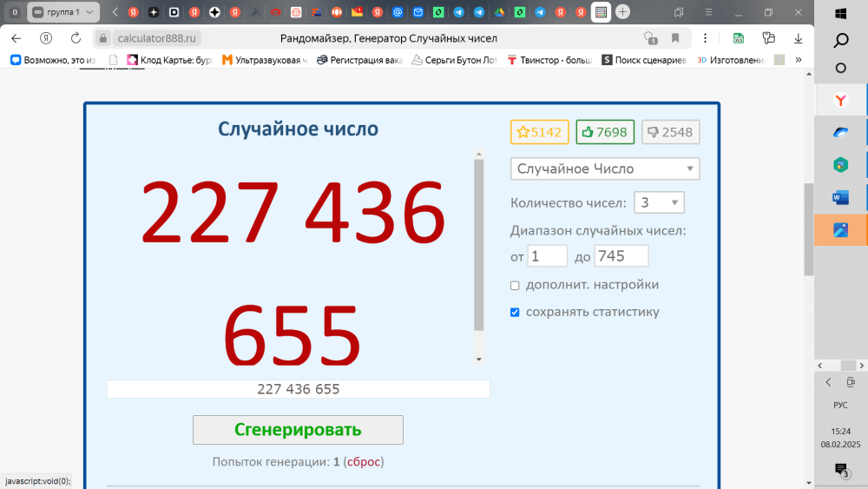Screen dimensions: 868x489
Task: Enable the 'дополнит. настройки' checkbox
Action: tap(515, 286)
